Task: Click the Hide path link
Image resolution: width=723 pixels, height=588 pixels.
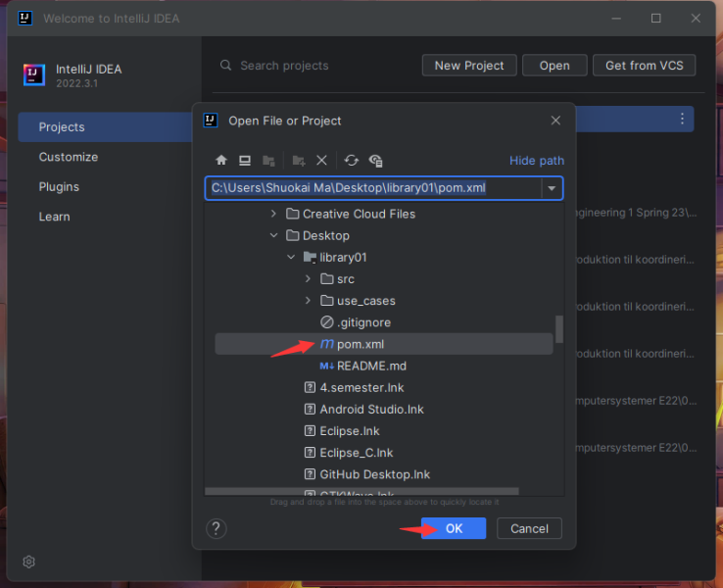Action: pos(537,161)
